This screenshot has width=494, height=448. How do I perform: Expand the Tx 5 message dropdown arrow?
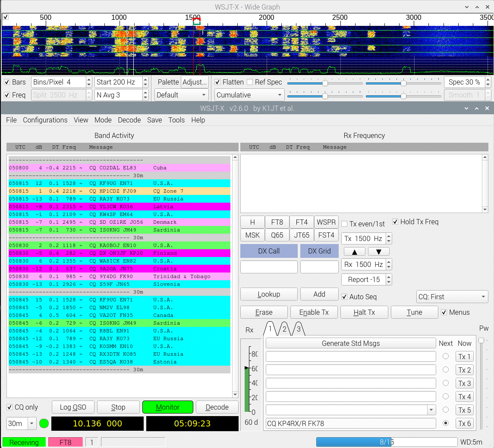point(431,410)
